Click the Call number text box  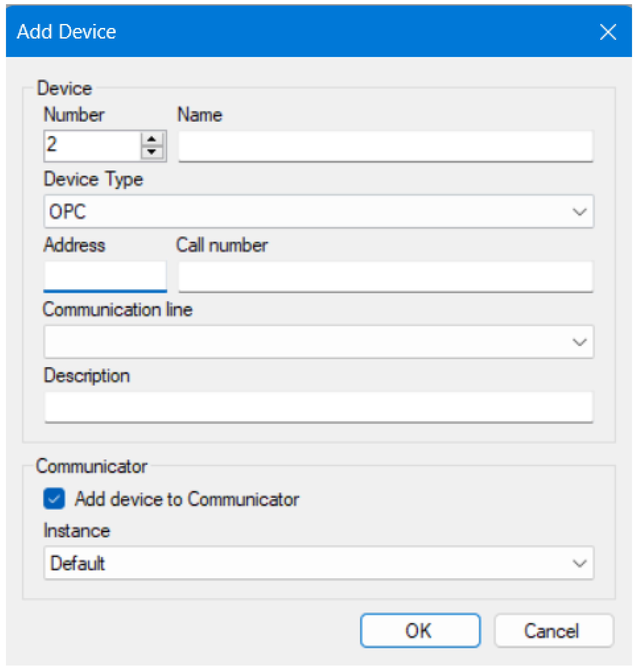tap(386, 276)
